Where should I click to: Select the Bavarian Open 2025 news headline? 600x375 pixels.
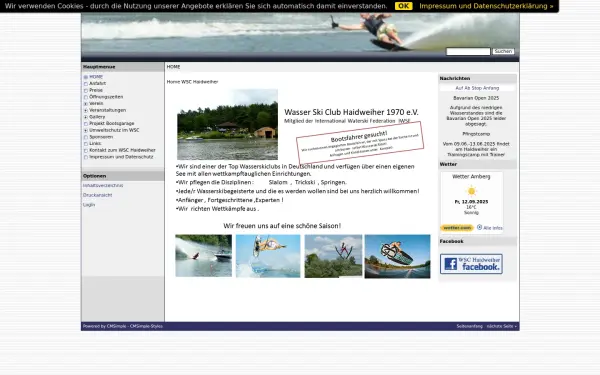click(476, 98)
